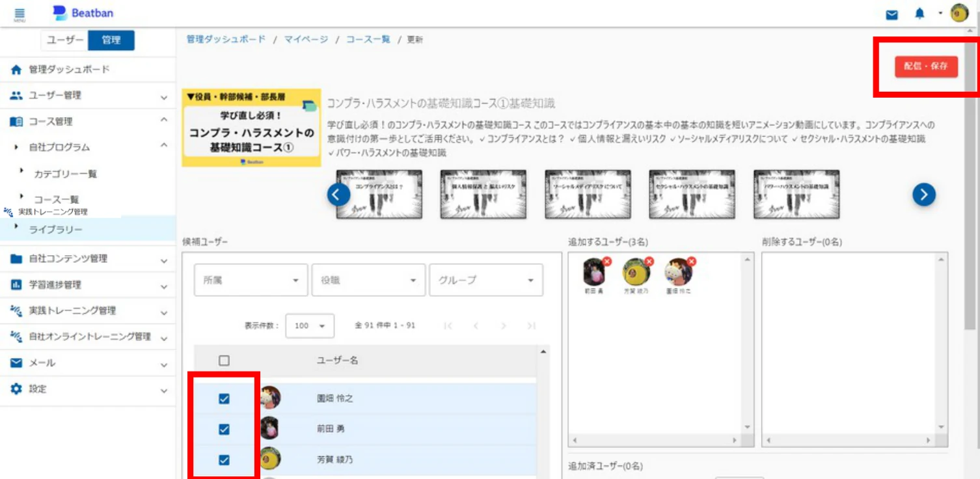Screen dimensions: 980x479
Task: Open the mail envelope icon in header
Action: pyautogui.click(x=892, y=14)
